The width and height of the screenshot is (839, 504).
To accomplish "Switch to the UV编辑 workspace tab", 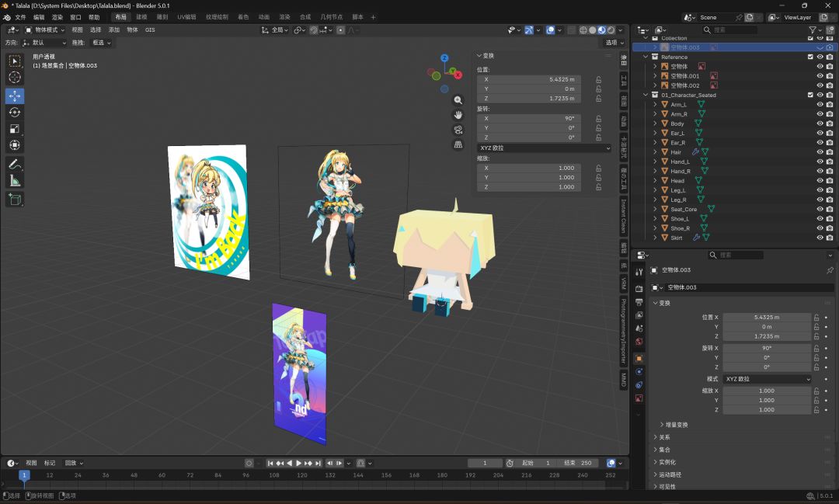I will [x=186, y=17].
